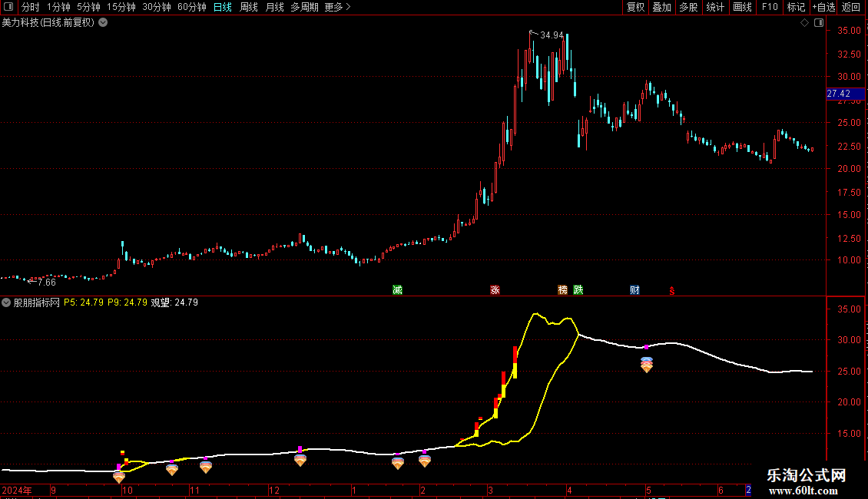Viewport: 868px width, 499px height.
Task: Click the signal icon in mid-December
Action: click(300, 461)
